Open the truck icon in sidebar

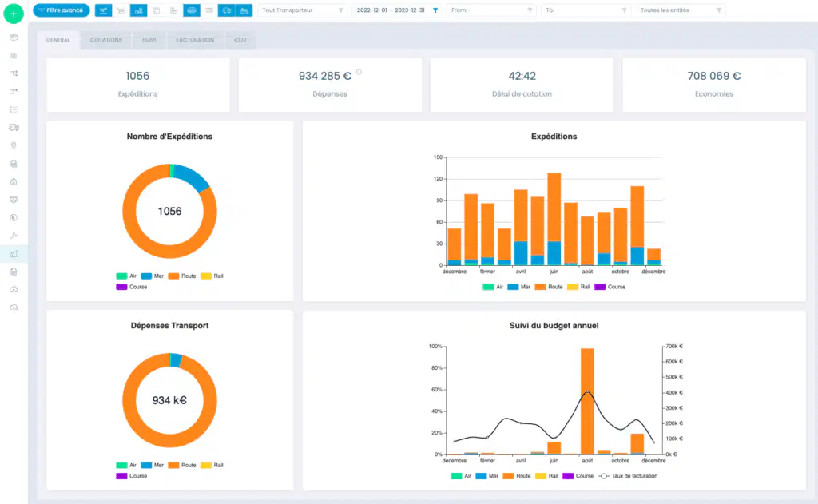click(14, 127)
